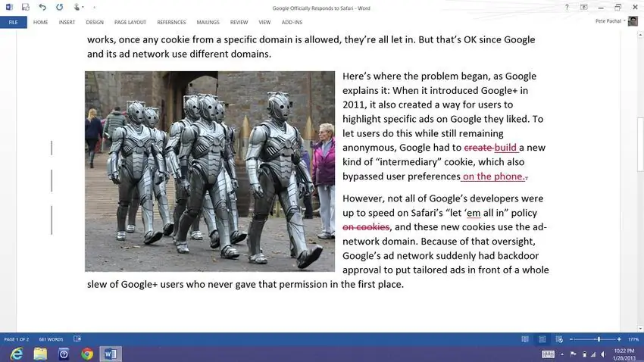Show hidden tray icons arrow
Image resolution: width=644 pixels, height=362 pixels.
click(562, 354)
